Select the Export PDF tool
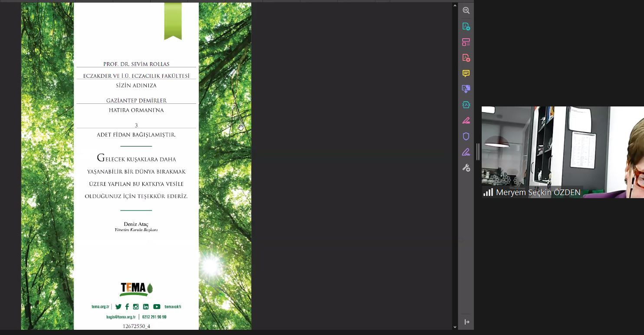The height and width of the screenshot is (335, 644). 466,27
